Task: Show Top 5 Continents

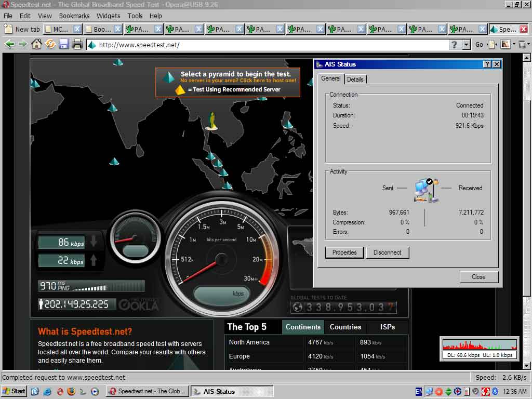Action: pos(303,327)
